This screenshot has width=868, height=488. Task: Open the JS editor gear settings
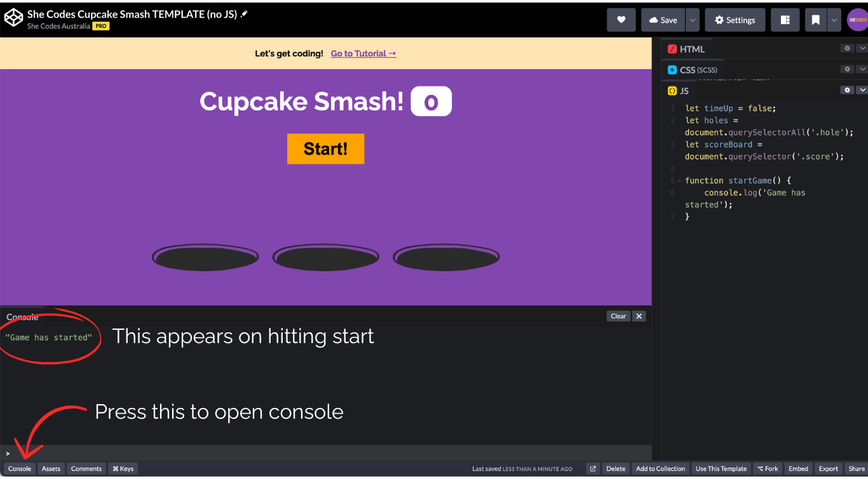(x=847, y=90)
